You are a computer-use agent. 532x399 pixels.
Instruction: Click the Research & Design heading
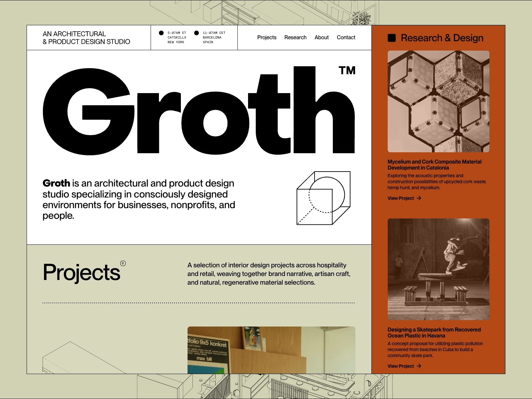(x=442, y=38)
